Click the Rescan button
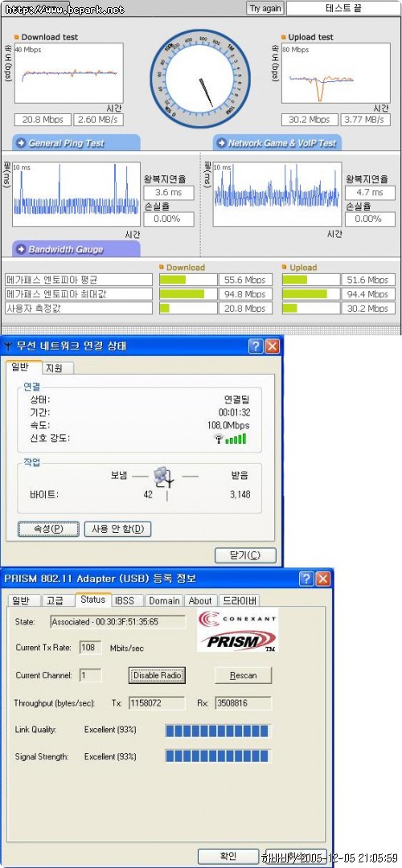 point(243,675)
